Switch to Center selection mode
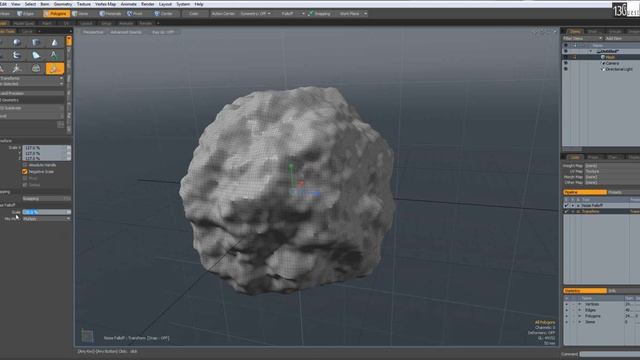 (x=164, y=13)
